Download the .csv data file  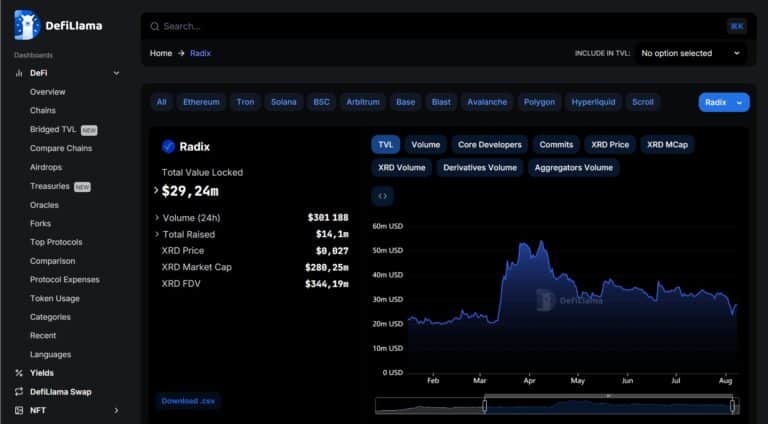[187, 401]
